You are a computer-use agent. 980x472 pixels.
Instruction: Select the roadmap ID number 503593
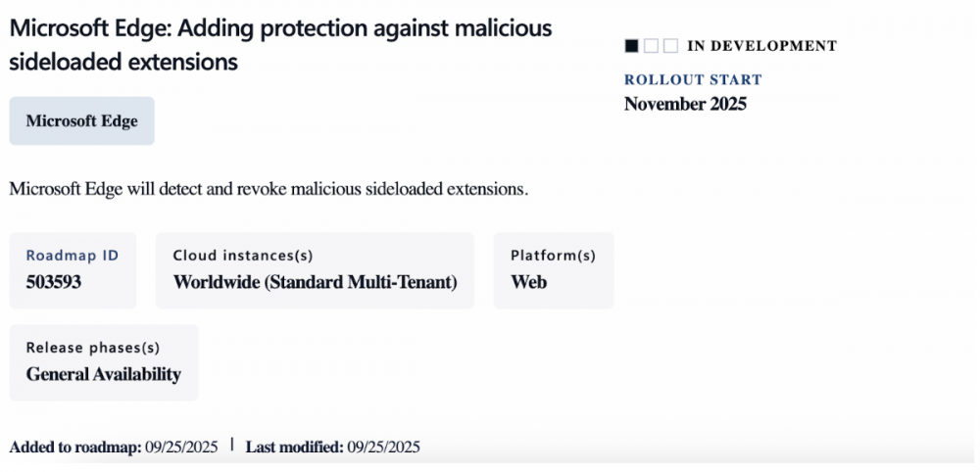pyautogui.click(x=54, y=282)
